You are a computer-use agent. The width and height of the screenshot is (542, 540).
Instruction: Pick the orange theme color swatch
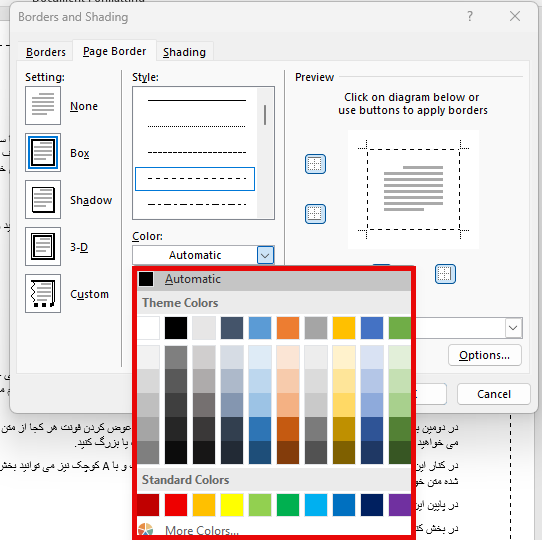pos(288,328)
